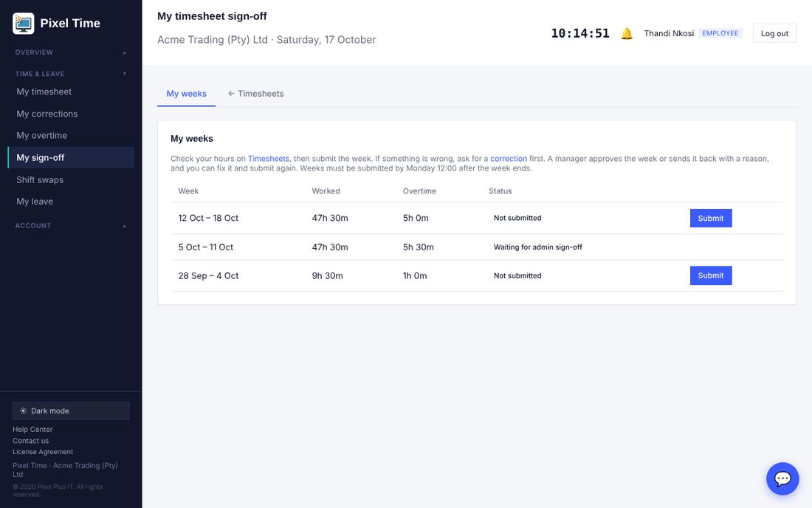Expand the Account sidebar section
This screenshot has width=812, height=508.
click(x=71, y=226)
